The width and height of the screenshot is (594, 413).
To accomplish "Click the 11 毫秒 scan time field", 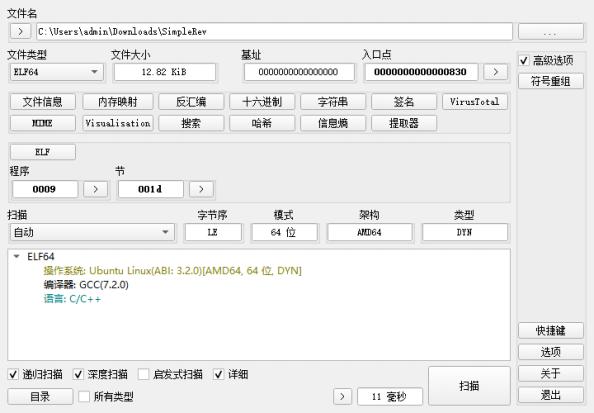I will [x=390, y=396].
